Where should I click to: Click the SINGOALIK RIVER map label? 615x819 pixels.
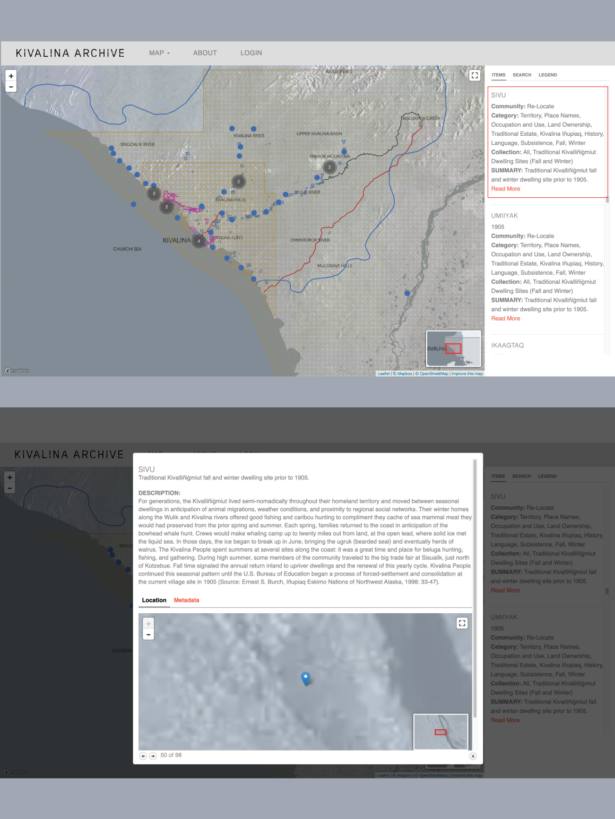click(x=137, y=144)
